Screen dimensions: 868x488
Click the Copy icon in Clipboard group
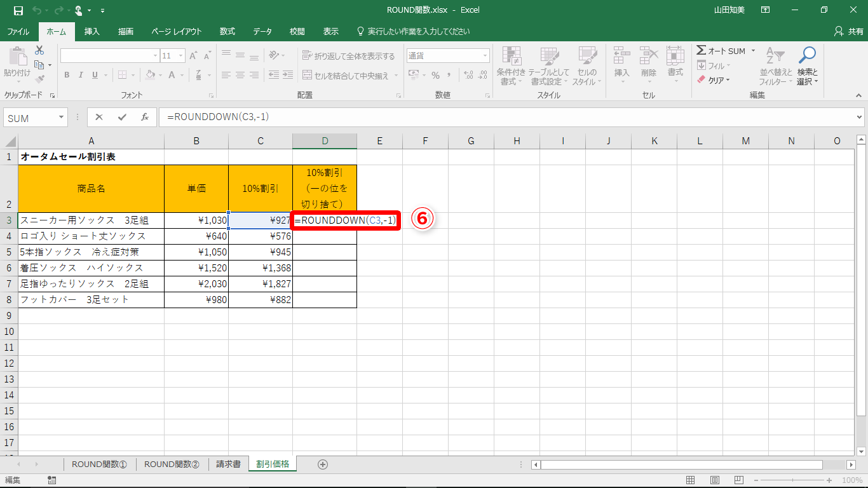[x=39, y=65]
